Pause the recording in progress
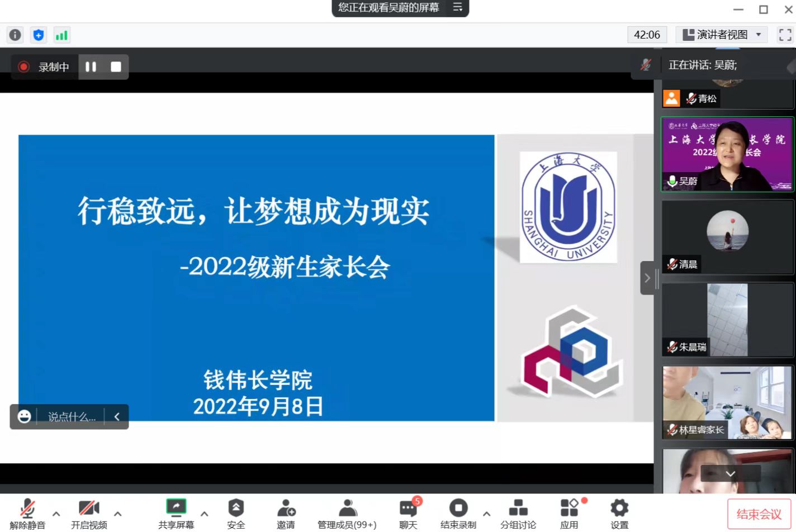This screenshot has width=796, height=532. [91, 67]
